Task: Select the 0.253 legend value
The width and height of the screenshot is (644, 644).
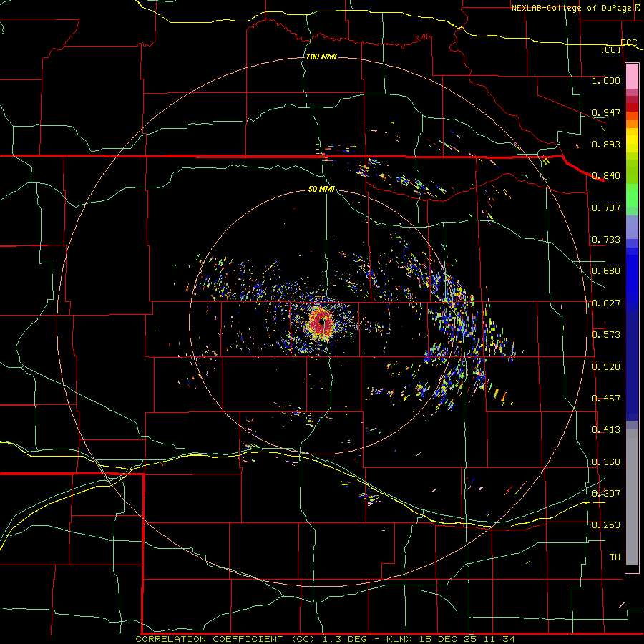Action: tap(606, 525)
